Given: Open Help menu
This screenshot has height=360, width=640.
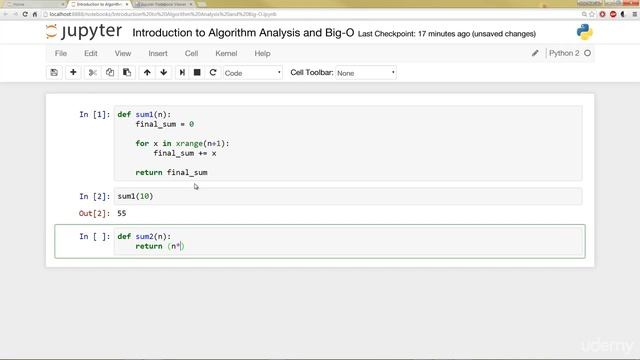Looking at the screenshot, I should pos(262,53).
